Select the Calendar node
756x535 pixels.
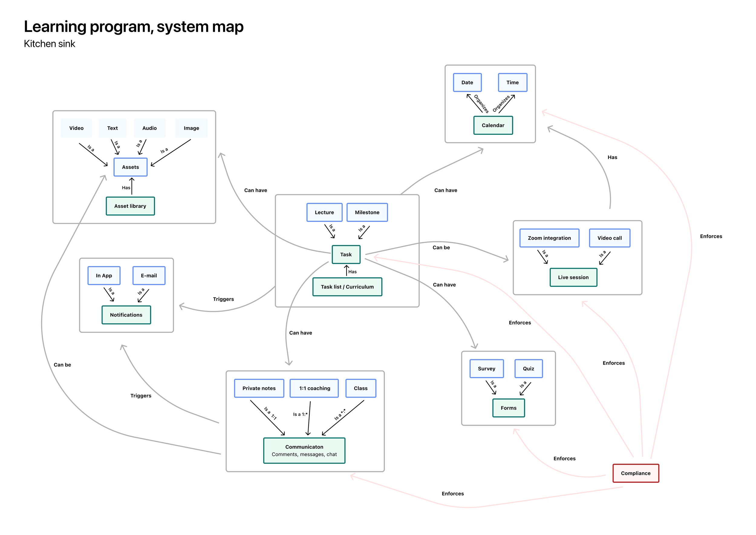tap(493, 125)
